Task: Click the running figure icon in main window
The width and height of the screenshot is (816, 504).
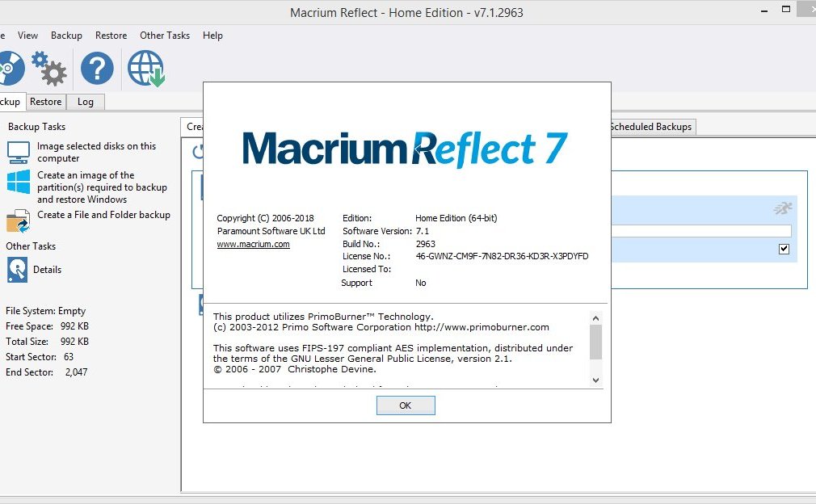Action: 783,208
